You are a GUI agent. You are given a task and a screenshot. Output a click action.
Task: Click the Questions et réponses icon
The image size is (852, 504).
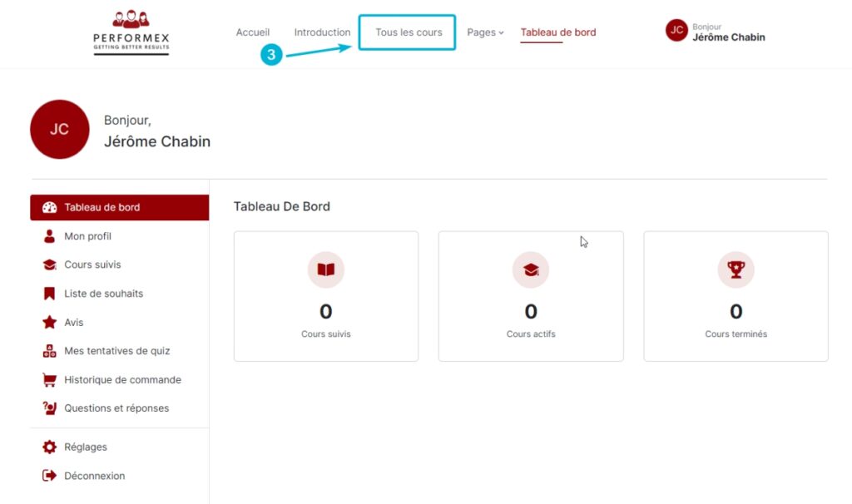coord(49,408)
